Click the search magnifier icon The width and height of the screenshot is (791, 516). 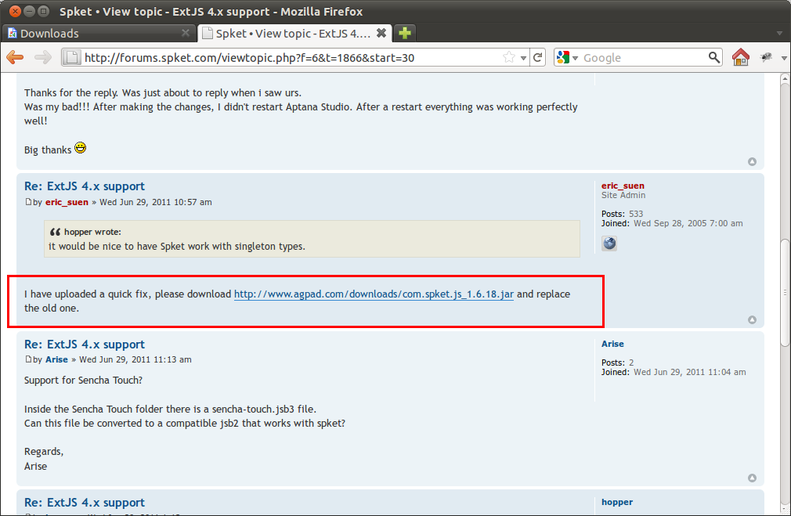714,58
